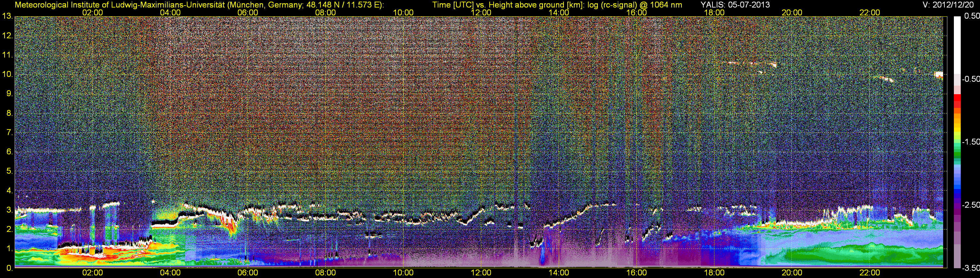Select the -2.50 value on the color scale
980x278 pixels.
[x=971, y=205]
